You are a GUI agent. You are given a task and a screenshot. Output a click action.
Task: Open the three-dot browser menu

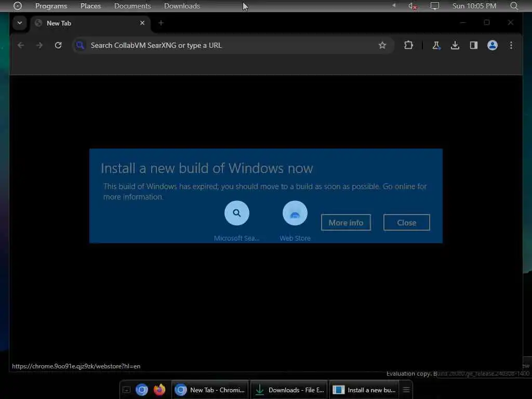point(511,45)
